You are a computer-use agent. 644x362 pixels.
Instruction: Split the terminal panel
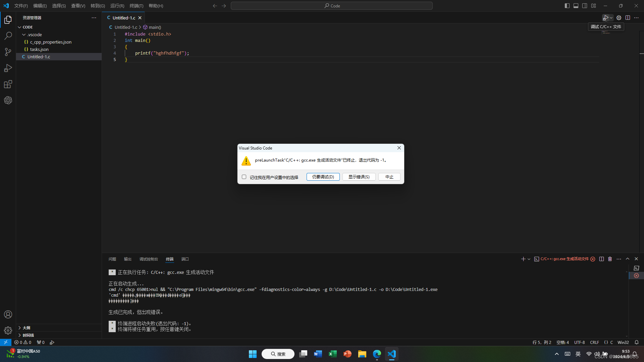coord(601,259)
